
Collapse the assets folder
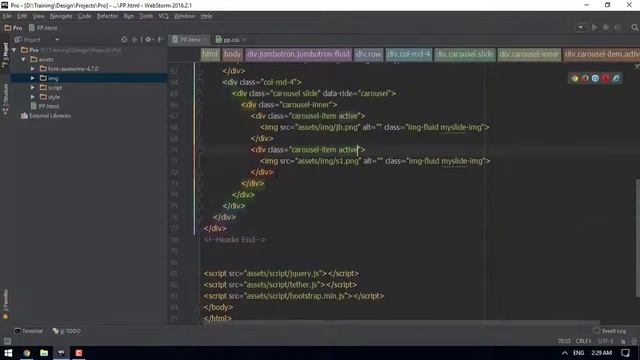click(x=24, y=59)
